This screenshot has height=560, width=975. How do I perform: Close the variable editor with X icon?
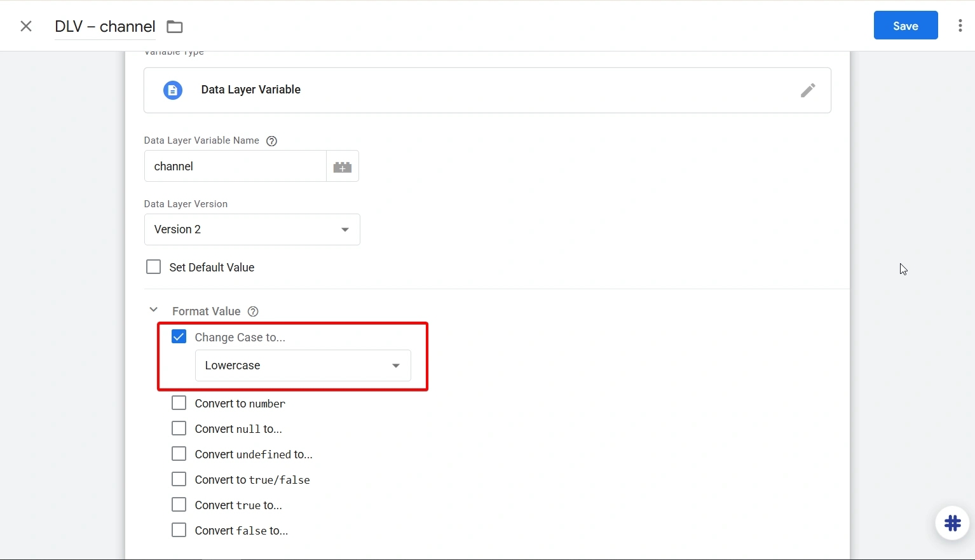pyautogui.click(x=26, y=26)
